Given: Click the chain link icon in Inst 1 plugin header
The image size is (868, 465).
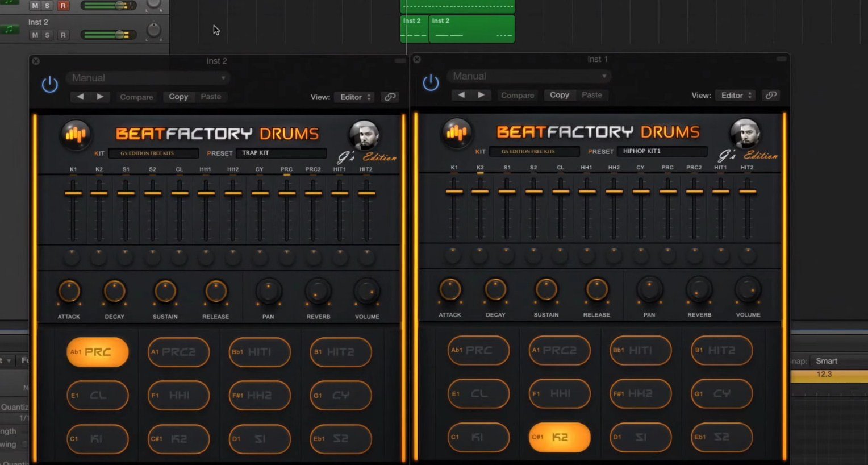Looking at the screenshot, I should [x=771, y=96].
